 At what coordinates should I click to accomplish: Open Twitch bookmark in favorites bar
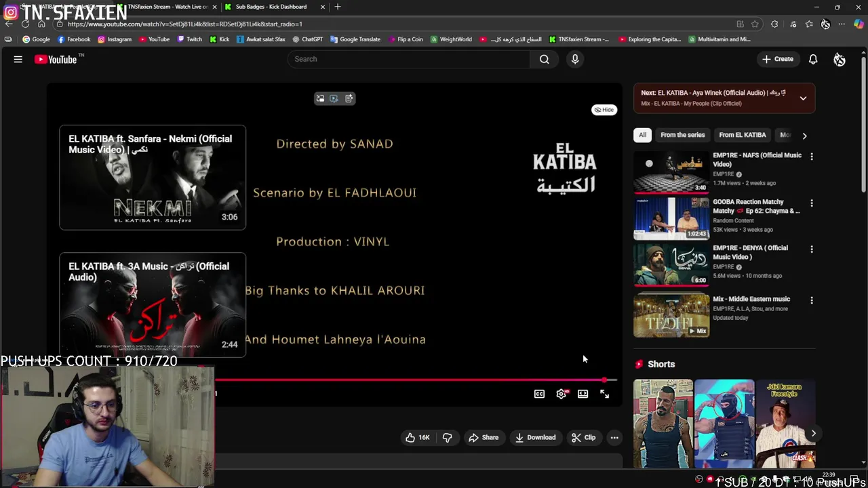(189, 39)
